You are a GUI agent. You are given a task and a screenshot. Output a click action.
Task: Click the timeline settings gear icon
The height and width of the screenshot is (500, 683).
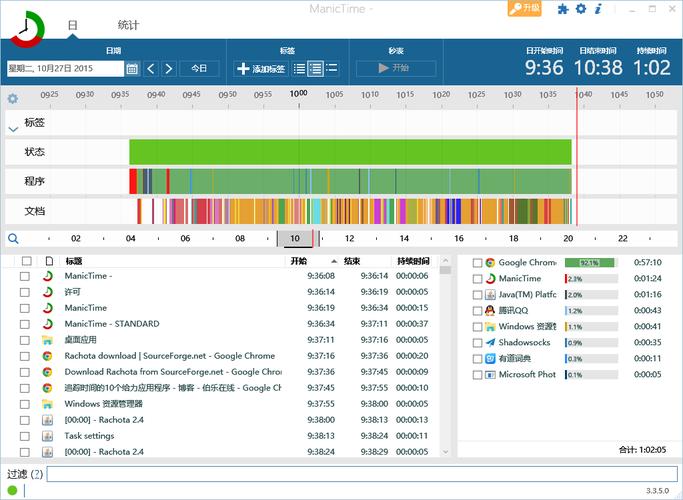pyautogui.click(x=13, y=98)
